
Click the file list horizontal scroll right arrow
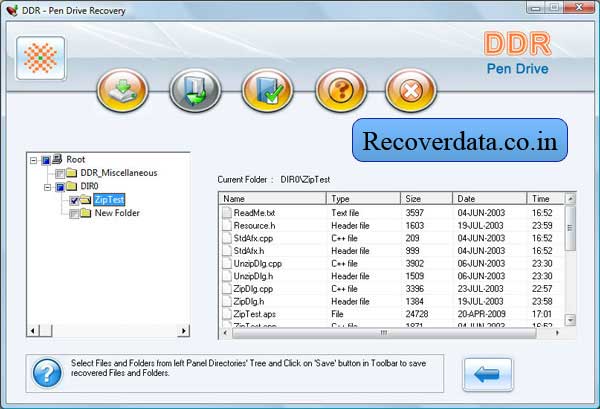point(557,333)
